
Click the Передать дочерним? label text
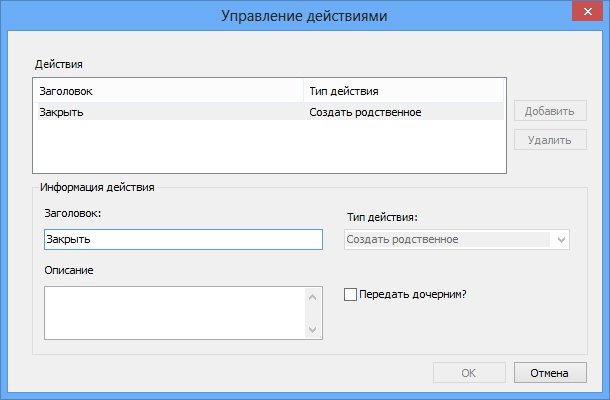(413, 294)
